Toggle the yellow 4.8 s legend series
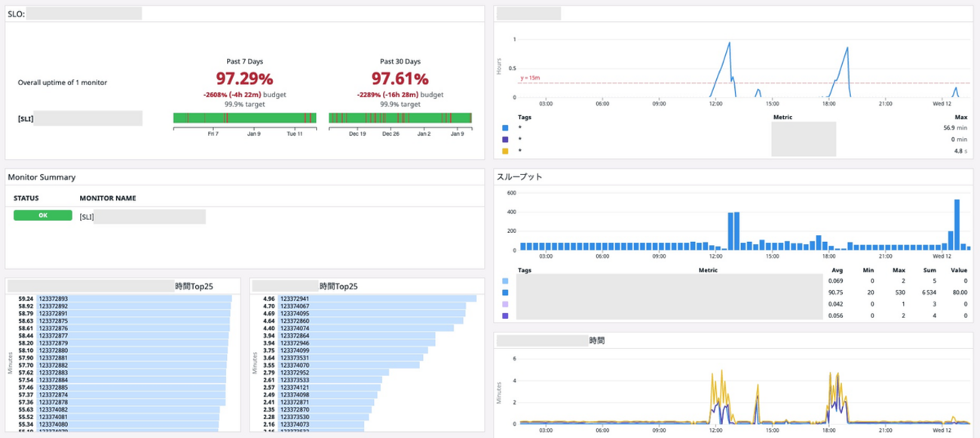Image resolution: width=980 pixels, height=438 pixels. (x=505, y=151)
